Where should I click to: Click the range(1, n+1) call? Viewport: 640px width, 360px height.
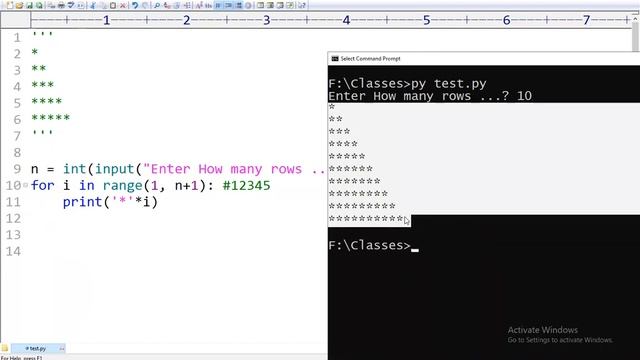(154, 185)
